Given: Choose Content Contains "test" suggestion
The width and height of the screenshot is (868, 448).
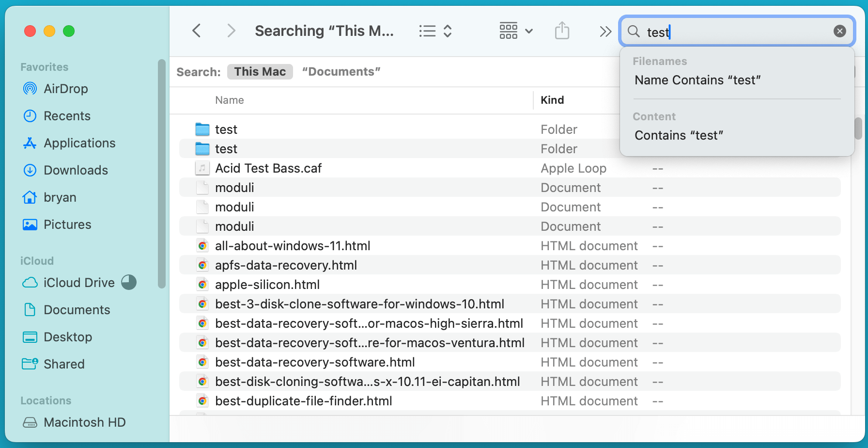Looking at the screenshot, I should pyautogui.click(x=679, y=135).
